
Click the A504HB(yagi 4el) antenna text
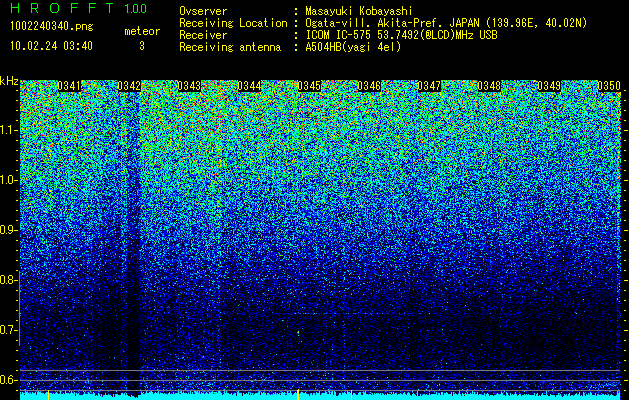pyautogui.click(x=353, y=47)
